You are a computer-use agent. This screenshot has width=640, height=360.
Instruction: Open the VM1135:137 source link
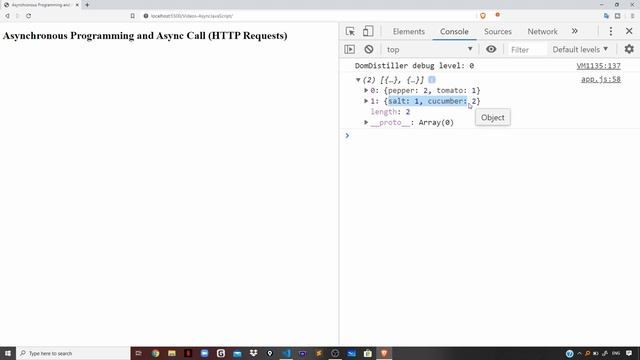pyautogui.click(x=598, y=66)
